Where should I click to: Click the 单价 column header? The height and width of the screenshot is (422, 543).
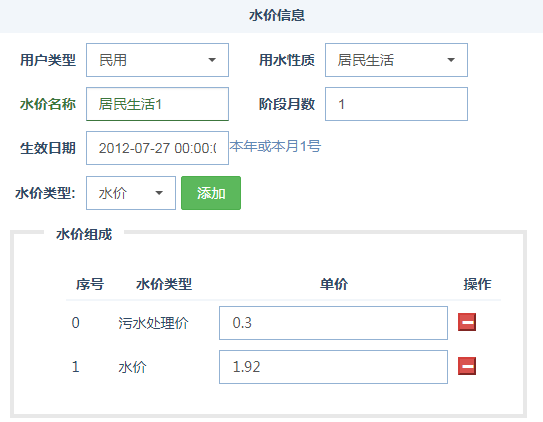[333, 284]
